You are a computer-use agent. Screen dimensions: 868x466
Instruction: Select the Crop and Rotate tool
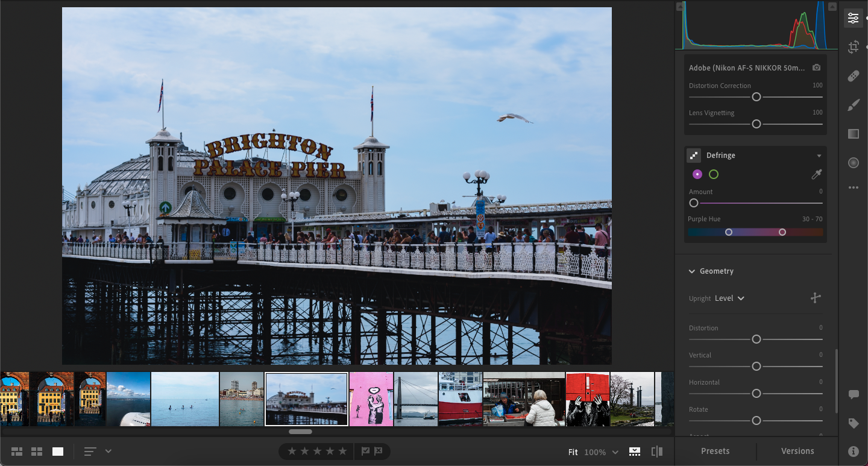[x=853, y=47]
